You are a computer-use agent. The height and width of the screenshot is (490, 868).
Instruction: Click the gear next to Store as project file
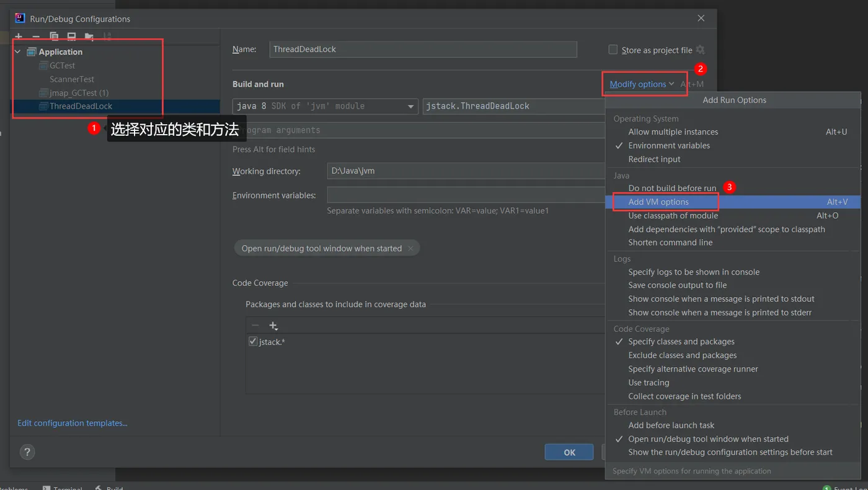coord(700,50)
